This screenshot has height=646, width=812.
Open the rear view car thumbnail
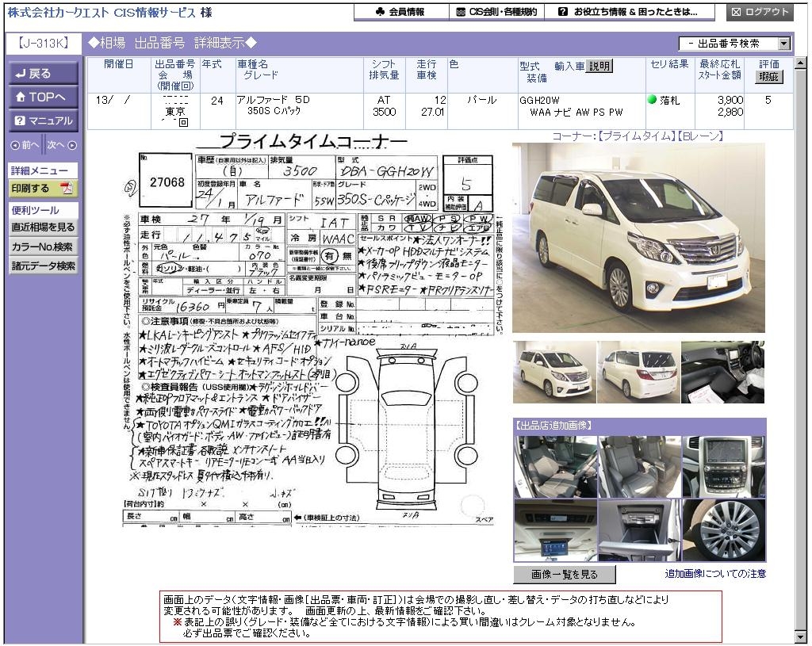[638, 372]
